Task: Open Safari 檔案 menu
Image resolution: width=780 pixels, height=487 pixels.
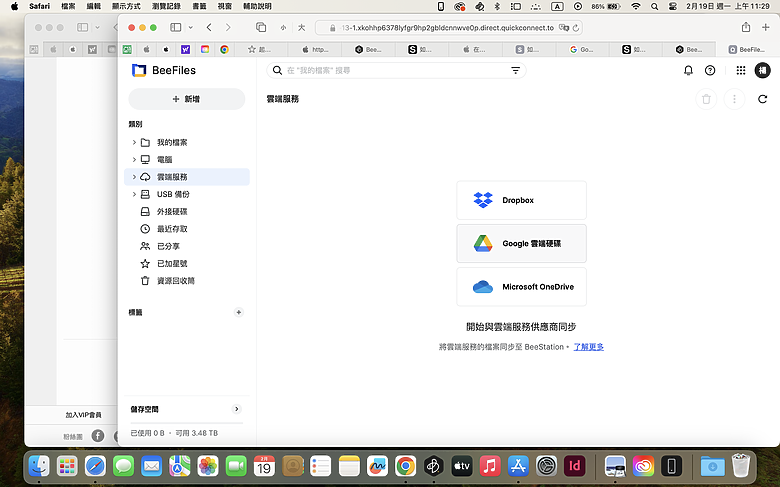Action: [x=68, y=6]
